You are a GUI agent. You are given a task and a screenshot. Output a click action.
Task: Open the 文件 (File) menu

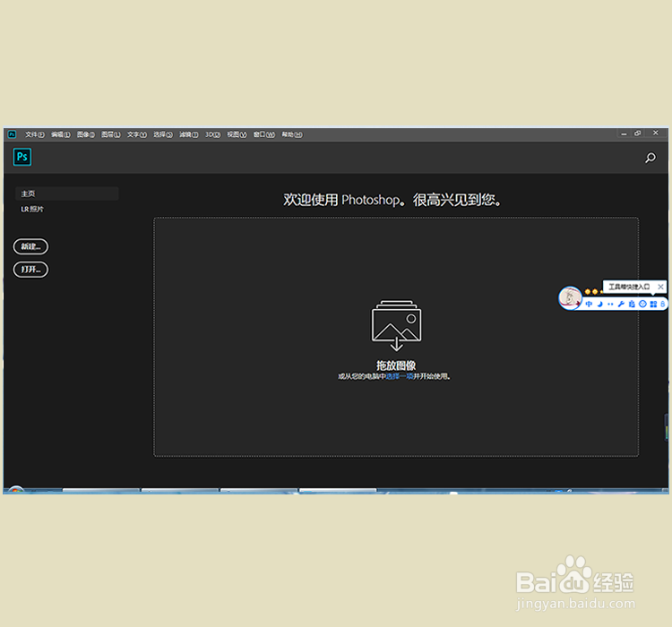click(35, 134)
